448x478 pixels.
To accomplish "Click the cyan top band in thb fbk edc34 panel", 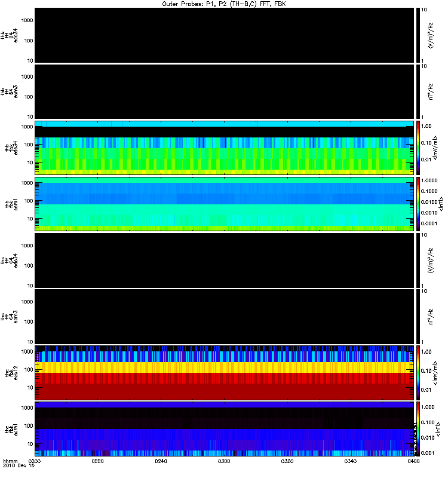I will point(225,124).
